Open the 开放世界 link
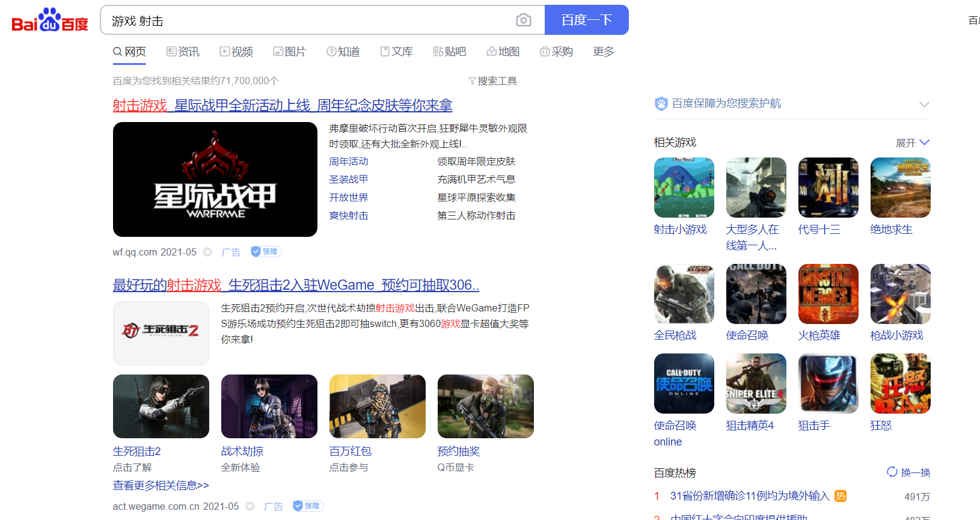This screenshot has width=980, height=520. tap(349, 198)
